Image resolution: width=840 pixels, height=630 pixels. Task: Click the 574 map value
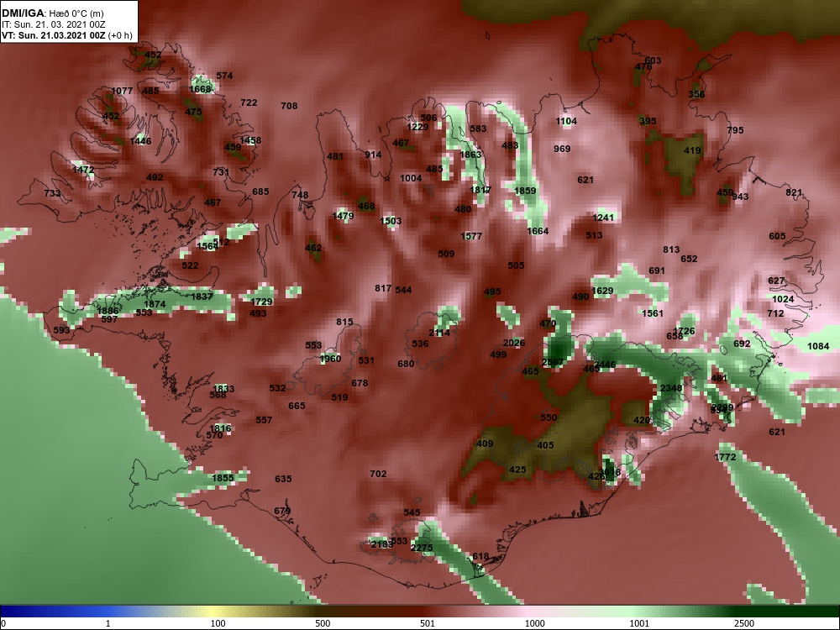(224, 76)
